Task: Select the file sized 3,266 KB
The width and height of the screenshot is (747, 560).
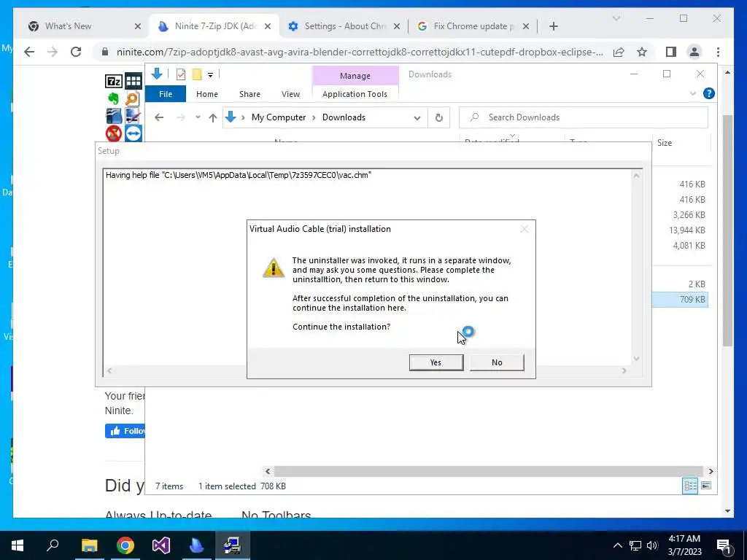Action: 689,215
